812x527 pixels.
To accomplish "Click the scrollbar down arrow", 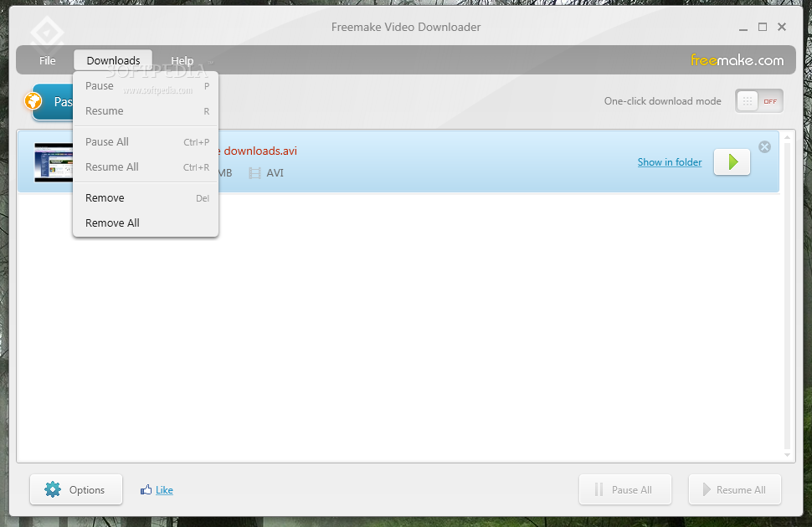I will pyautogui.click(x=787, y=456).
